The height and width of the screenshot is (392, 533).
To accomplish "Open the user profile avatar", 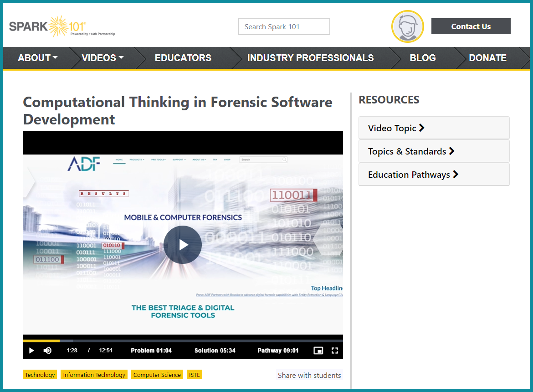I will coord(407,26).
